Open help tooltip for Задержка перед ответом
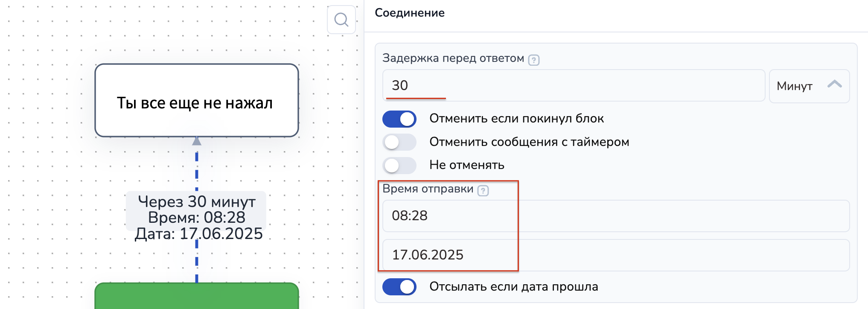This screenshot has height=309, width=868. tap(533, 60)
